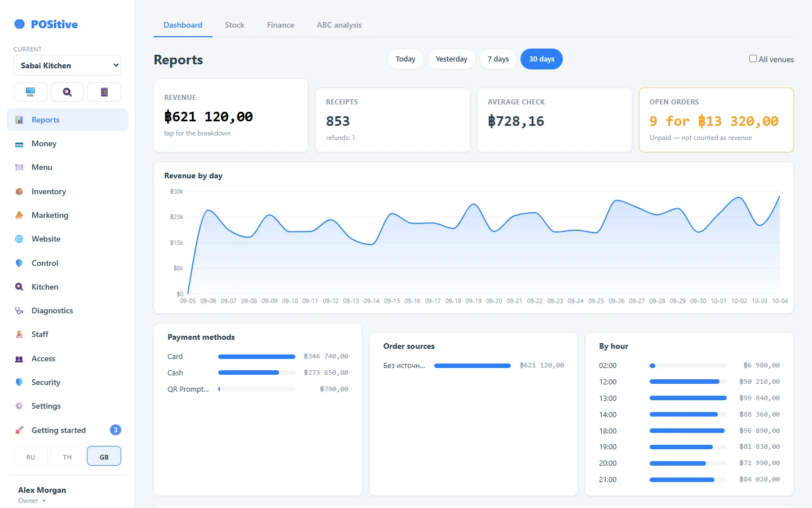Viewport: 812px width, 508px height.
Task: Expand the Owner role arrow under Alex Morgan
Action: click(44, 501)
